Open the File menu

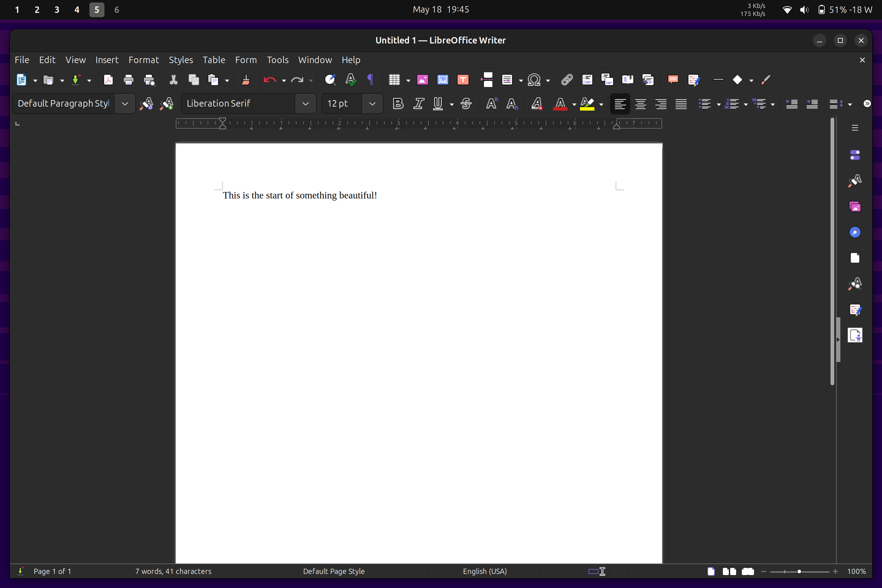[22, 60]
